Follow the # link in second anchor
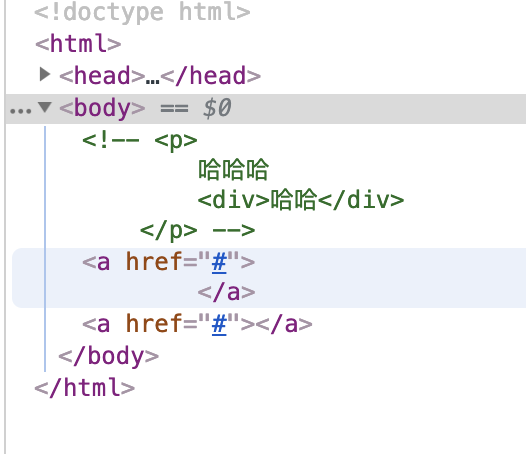The width and height of the screenshot is (526, 454). (219, 324)
